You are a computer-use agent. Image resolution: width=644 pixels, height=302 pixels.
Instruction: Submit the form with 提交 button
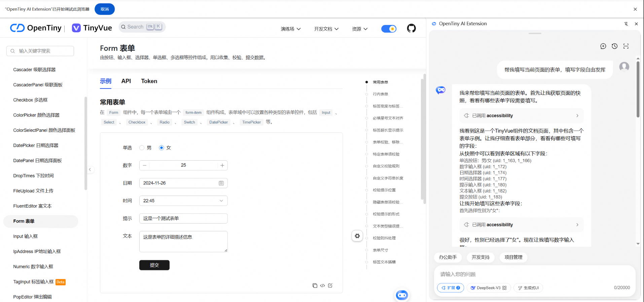(154, 265)
